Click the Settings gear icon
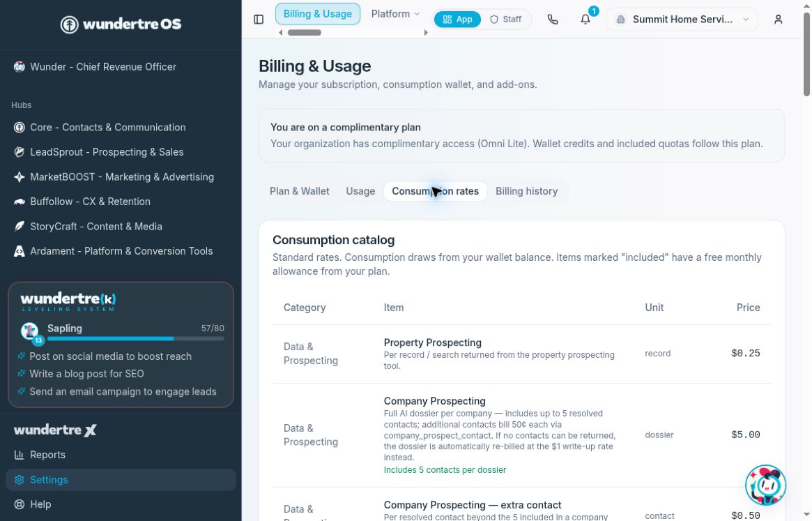This screenshot has height=521, width=812. (x=19, y=480)
